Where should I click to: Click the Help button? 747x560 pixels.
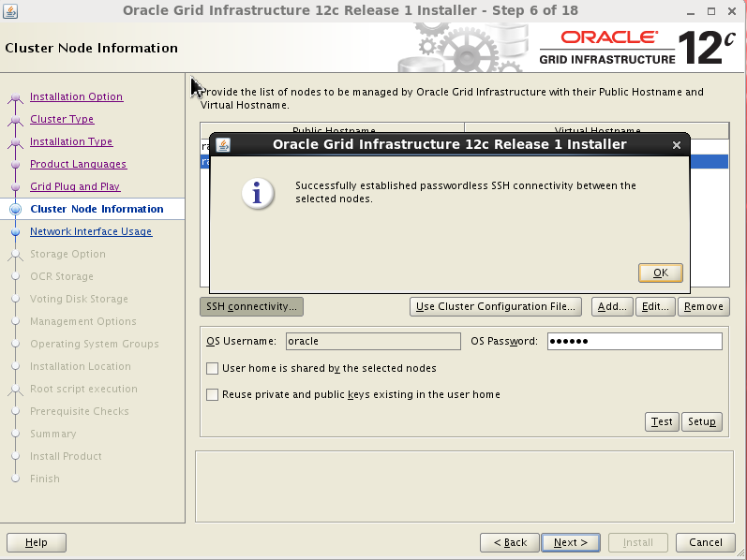pos(37,542)
